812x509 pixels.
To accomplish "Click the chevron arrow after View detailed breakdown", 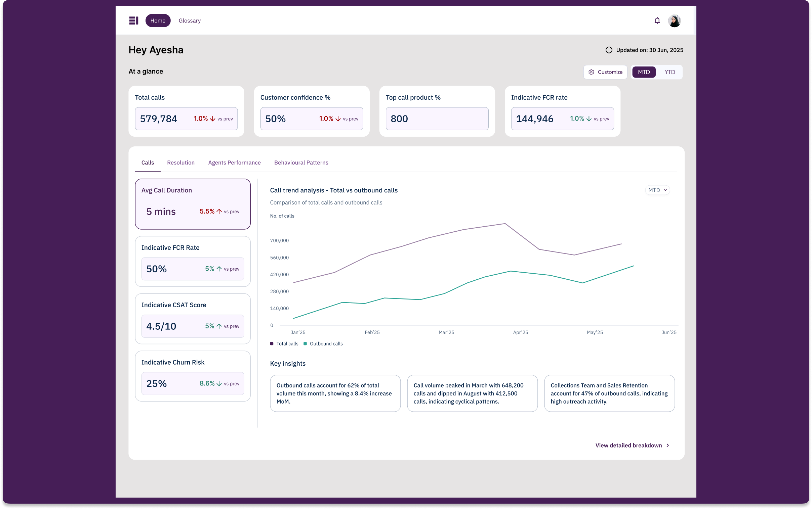I will 667,445.
